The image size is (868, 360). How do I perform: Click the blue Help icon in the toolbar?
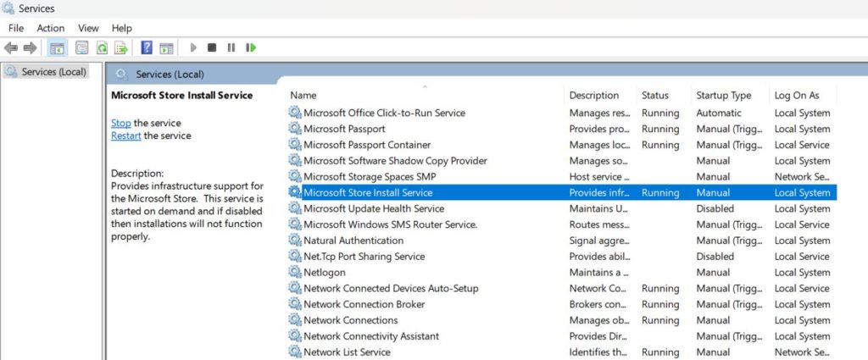(x=147, y=47)
